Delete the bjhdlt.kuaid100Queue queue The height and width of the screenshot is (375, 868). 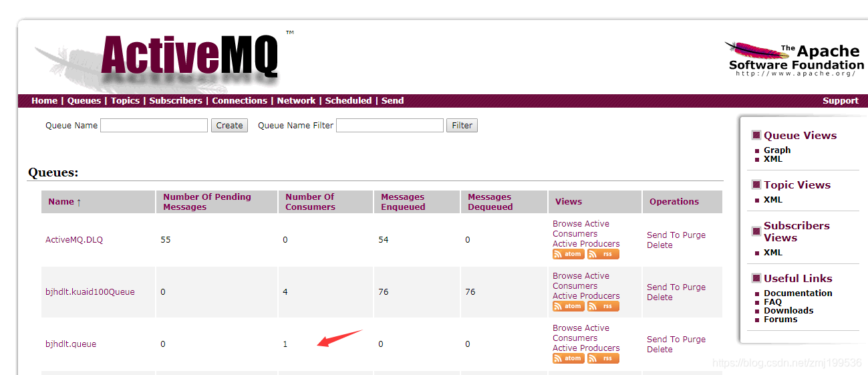coord(660,297)
